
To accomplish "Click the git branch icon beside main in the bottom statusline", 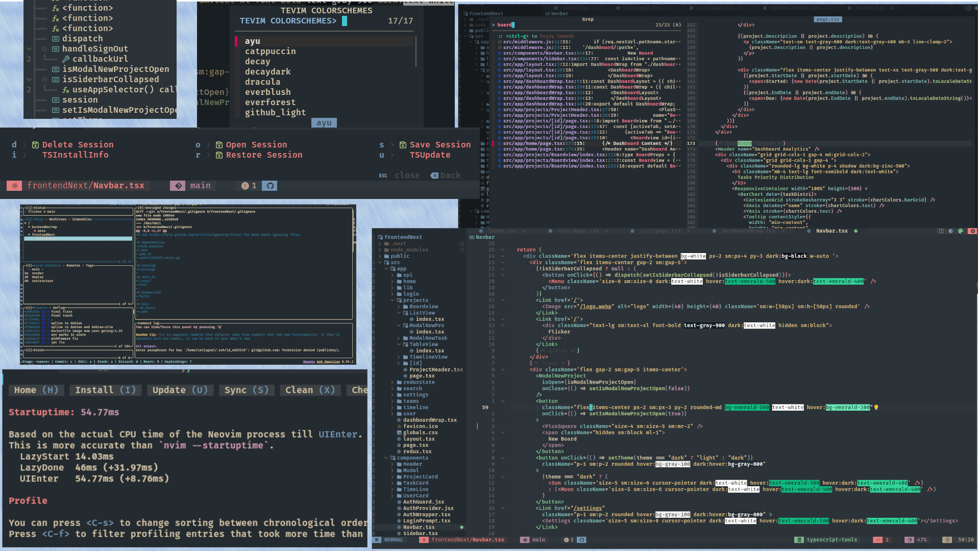I will coord(525,540).
